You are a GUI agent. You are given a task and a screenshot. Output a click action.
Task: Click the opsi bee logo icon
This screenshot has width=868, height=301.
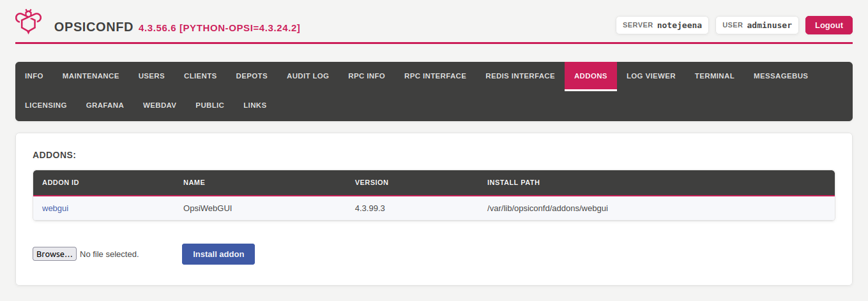coord(27,21)
